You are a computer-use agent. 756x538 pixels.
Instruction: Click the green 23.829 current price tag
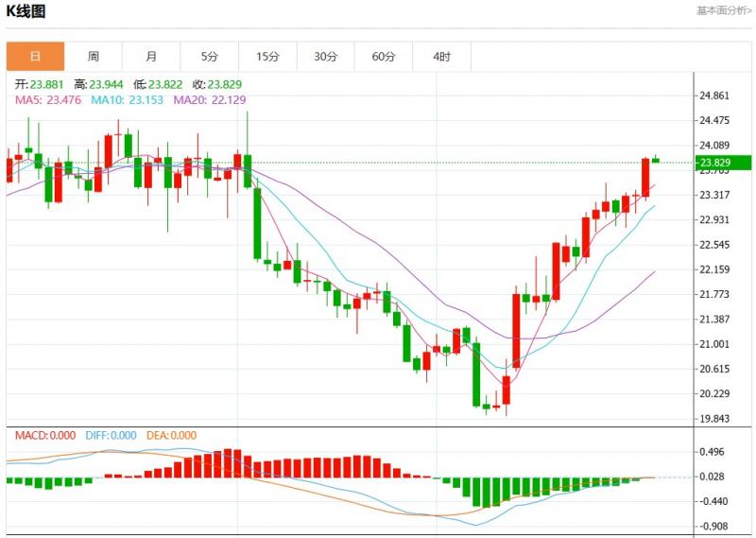[x=721, y=163]
